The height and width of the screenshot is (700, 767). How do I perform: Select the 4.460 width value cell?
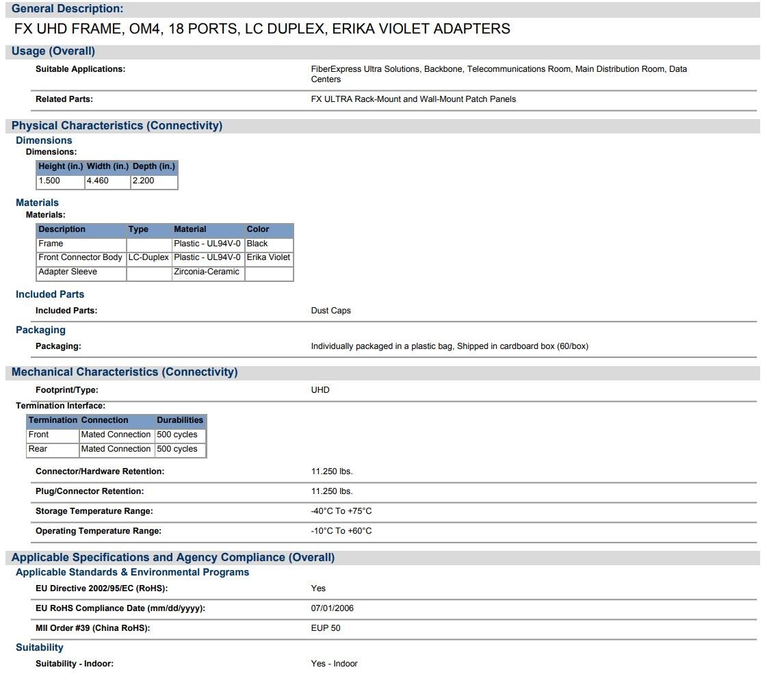click(107, 181)
